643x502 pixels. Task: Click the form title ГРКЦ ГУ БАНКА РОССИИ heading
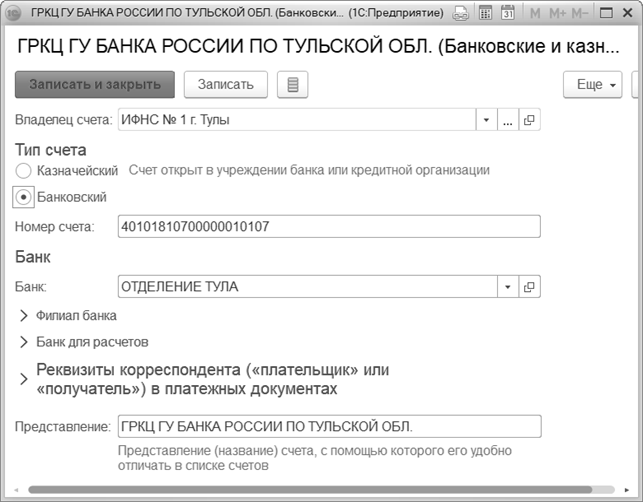pos(318,46)
